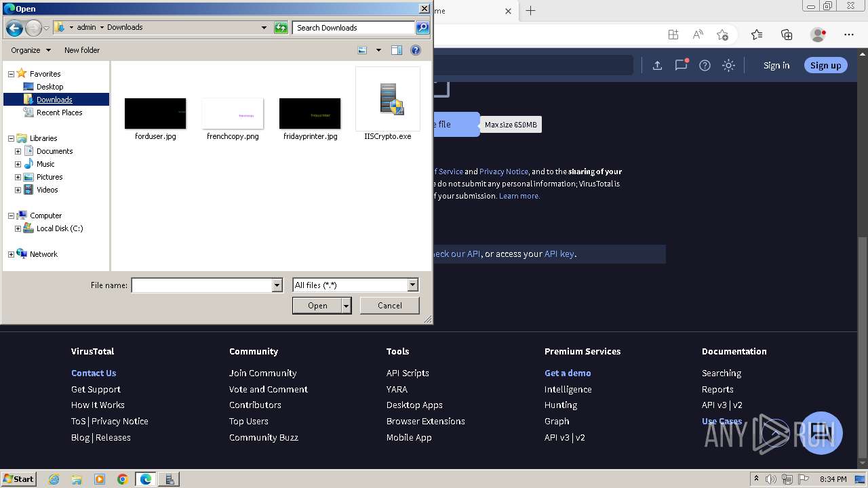The image size is (868, 488).
Task: Click Search Downloads field
Action: pyautogui.click(x=354, y=28)
